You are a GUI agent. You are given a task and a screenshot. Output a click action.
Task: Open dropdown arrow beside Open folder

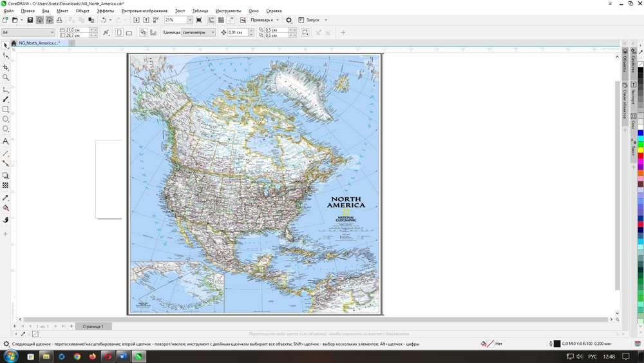[x=22, y=20]
